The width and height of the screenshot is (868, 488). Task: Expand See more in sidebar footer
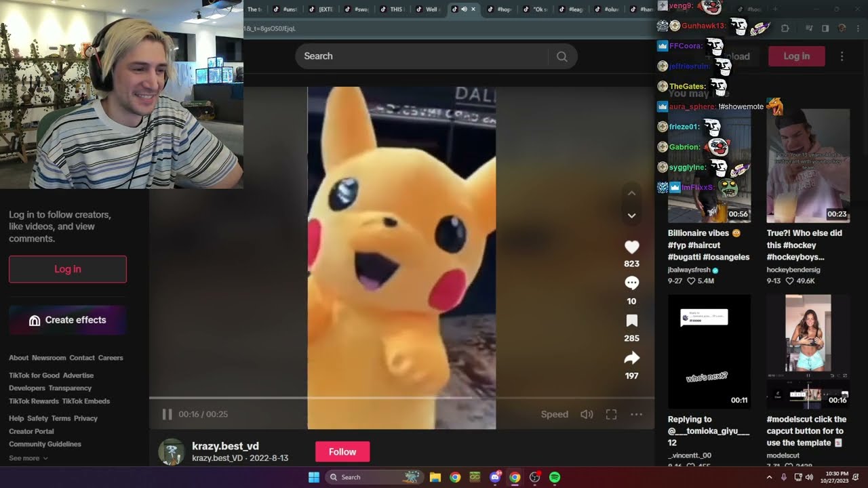(28, 458)
